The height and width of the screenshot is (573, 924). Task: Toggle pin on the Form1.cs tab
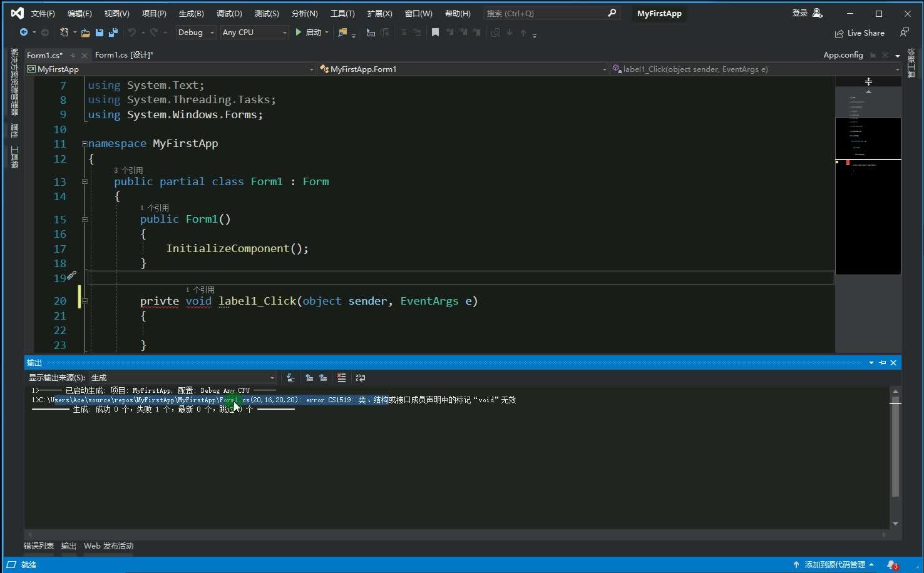point(73,55)
